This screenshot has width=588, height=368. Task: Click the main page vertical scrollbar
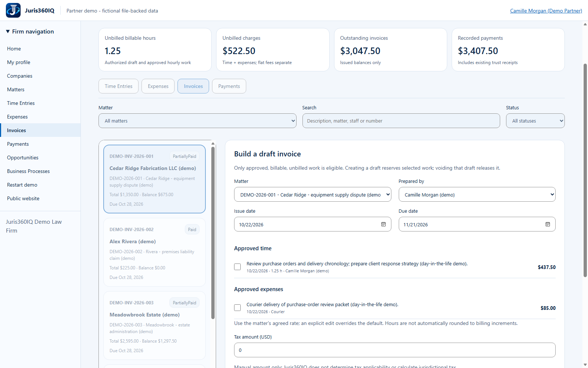point(585,170)
